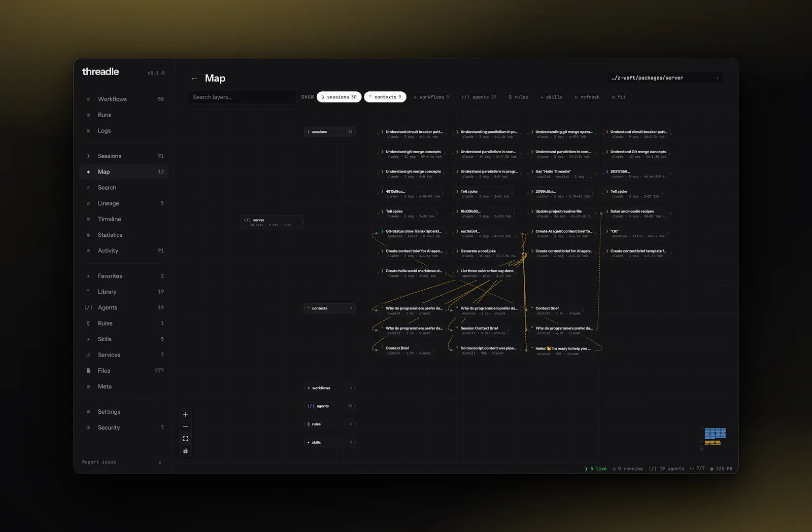This screenshot has height=532, width=812.
Task: Click the Favorites star icon
Action: click(x=88, y=276)
